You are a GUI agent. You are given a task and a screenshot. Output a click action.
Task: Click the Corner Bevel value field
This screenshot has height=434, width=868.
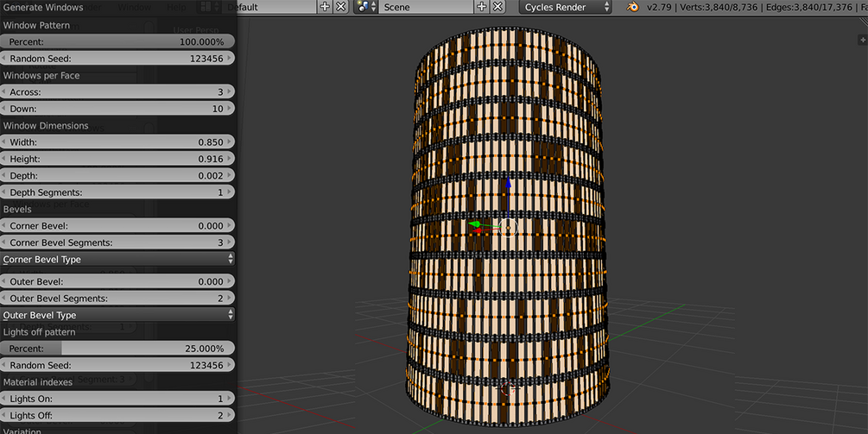(x=117, y=225)
